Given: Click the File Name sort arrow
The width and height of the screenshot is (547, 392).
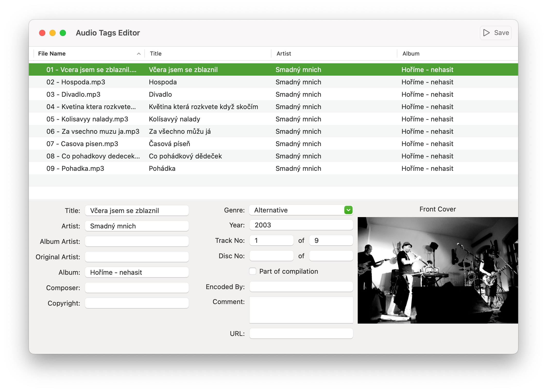Looking at the screenshot, I should (139, 54).
